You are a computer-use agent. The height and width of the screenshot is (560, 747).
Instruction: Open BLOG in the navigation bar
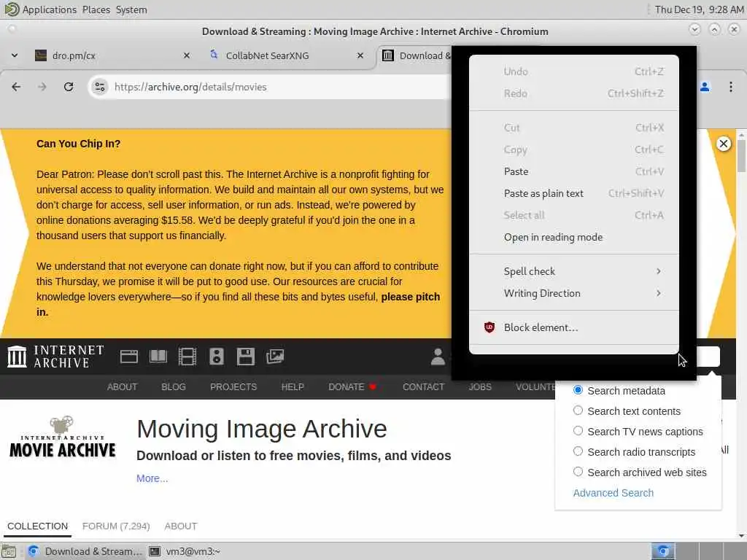click(x=174, y=386)
